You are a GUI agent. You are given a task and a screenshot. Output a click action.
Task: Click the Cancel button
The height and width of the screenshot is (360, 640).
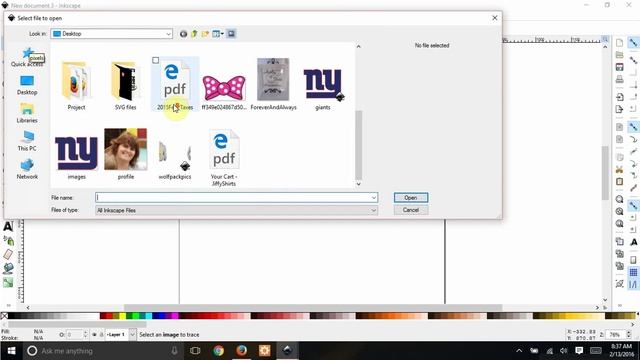(x=411, y=210)
